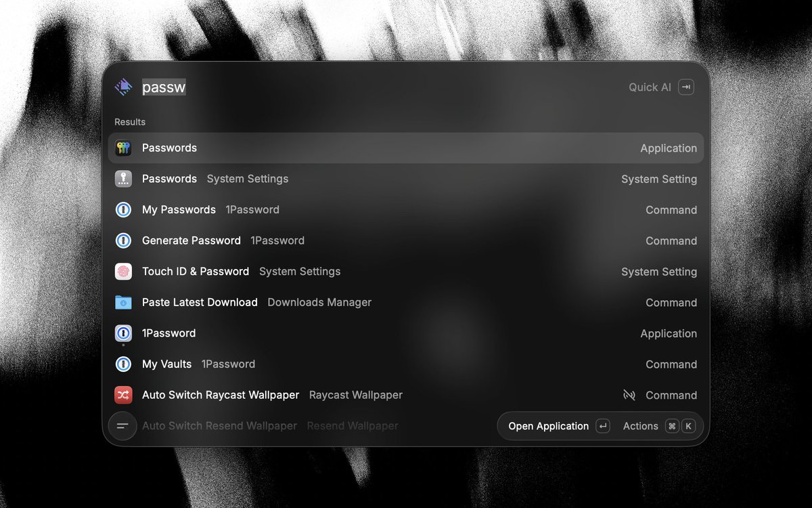Select the Paste Latest Download command

[x=406, y=303]
